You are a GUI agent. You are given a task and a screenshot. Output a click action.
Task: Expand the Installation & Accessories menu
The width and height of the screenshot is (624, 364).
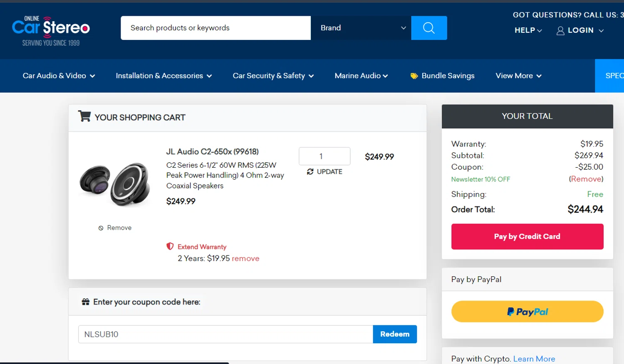pos(164,76)
